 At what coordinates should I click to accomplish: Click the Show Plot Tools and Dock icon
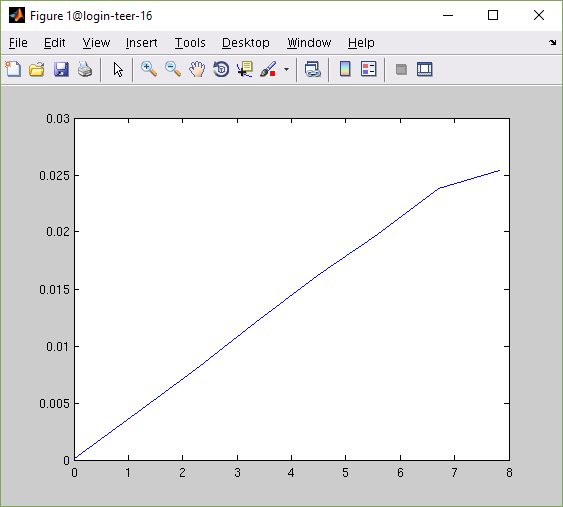tap(424, 69)
